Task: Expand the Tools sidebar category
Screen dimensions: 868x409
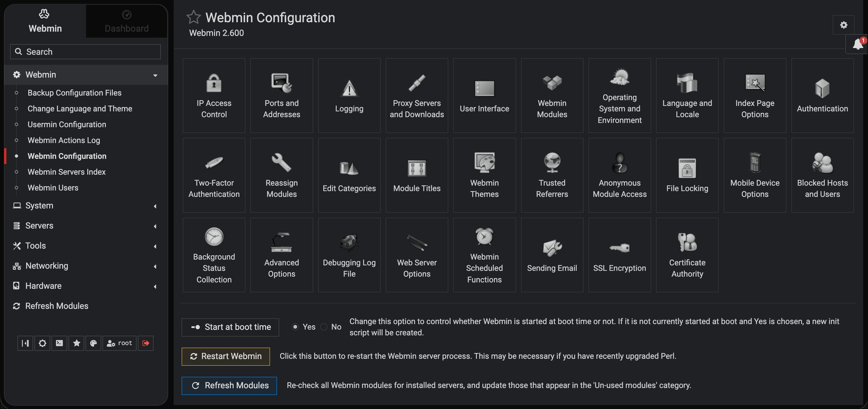Action: tap(86, 246)
